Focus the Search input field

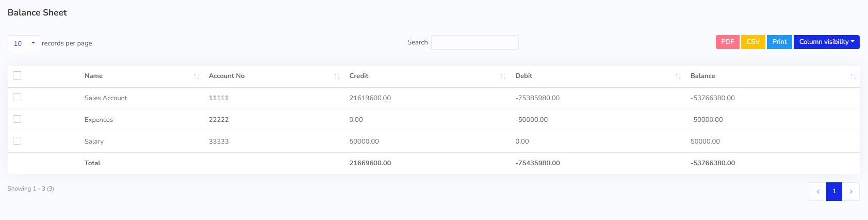[x=474, y=42]
